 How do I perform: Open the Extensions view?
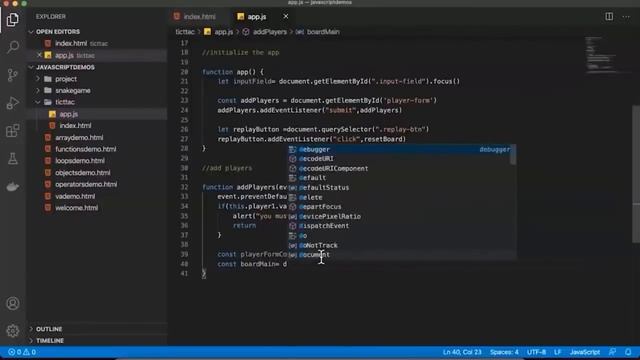[x=13, y=131]
